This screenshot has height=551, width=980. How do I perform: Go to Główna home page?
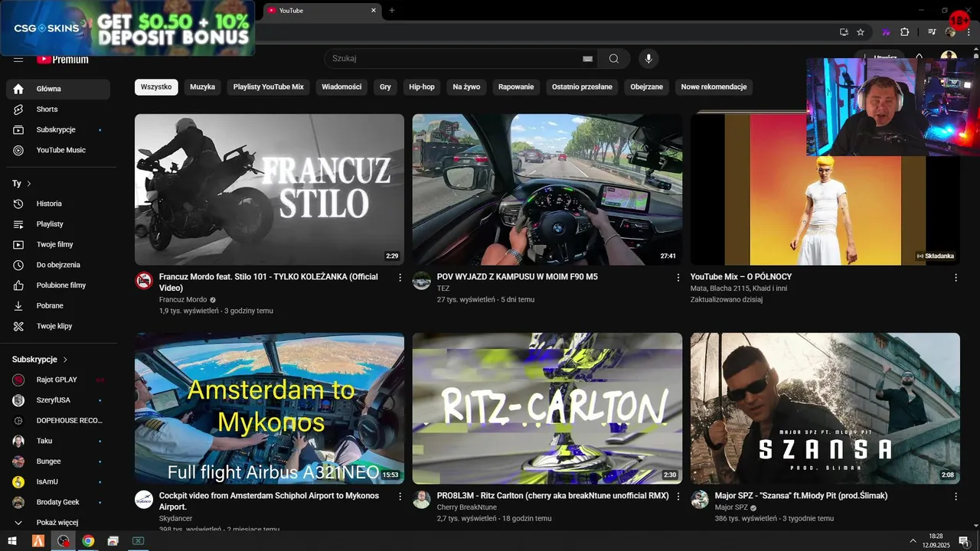58,89
